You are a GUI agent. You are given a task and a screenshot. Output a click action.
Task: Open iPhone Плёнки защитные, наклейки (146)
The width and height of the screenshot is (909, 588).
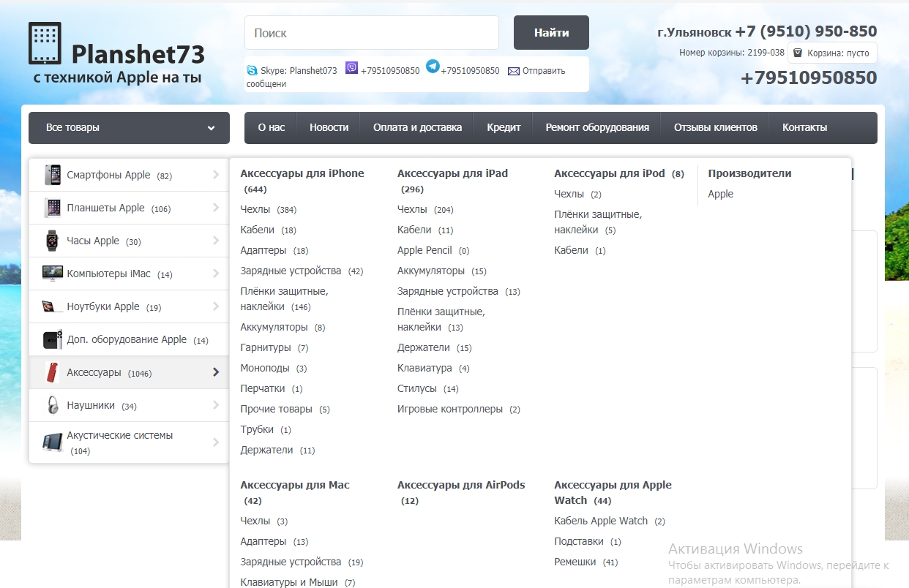pyautogui.click(x=284, y=299)
